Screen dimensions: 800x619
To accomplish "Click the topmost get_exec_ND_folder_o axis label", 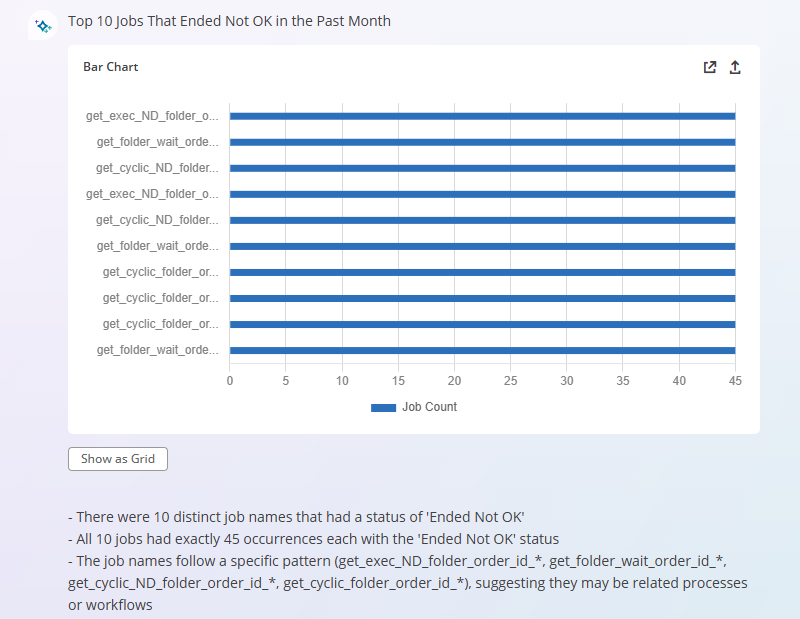I will (152, 116).
